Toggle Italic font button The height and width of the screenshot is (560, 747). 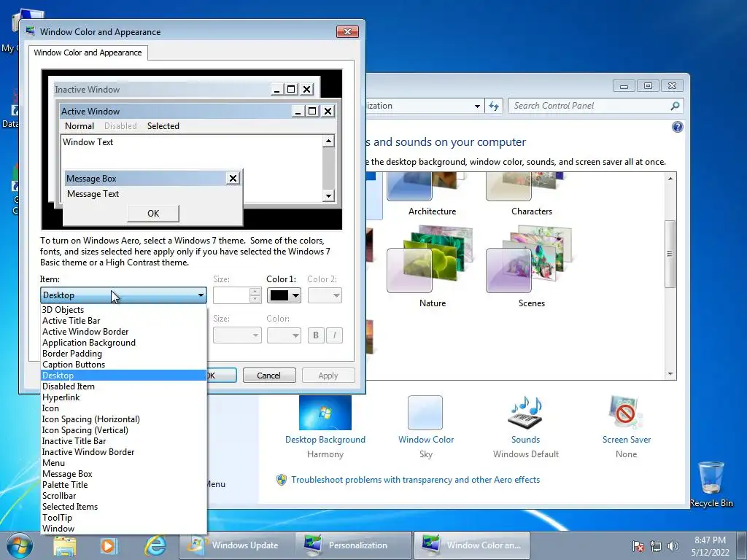click(x=334, y=335)
